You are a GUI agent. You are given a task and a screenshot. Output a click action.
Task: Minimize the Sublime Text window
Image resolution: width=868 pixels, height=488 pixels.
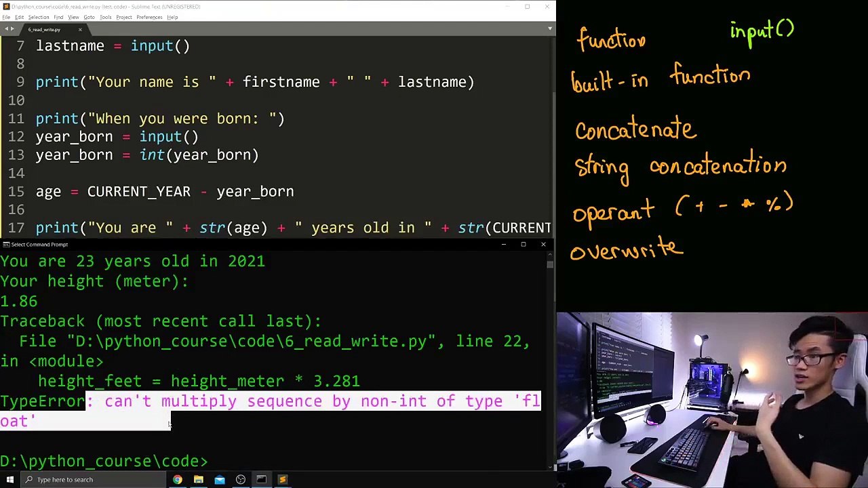pos(507,6)
